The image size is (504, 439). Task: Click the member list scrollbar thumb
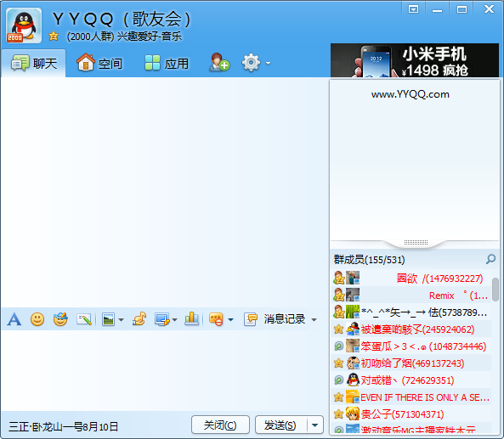(496, 290)
